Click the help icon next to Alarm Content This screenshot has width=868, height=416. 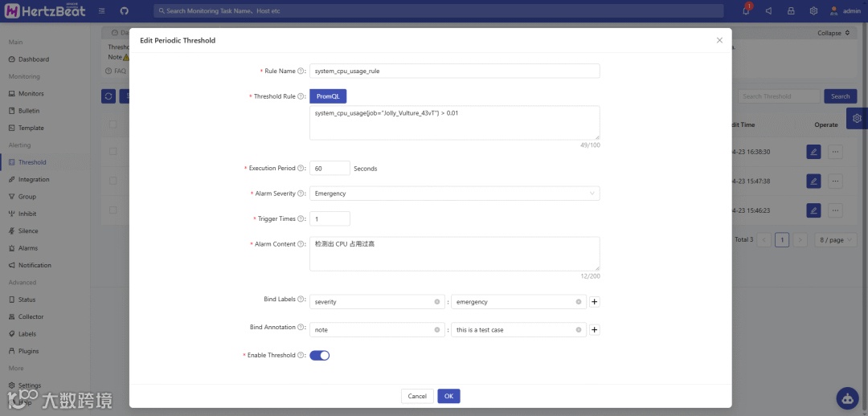click(301, 244)
